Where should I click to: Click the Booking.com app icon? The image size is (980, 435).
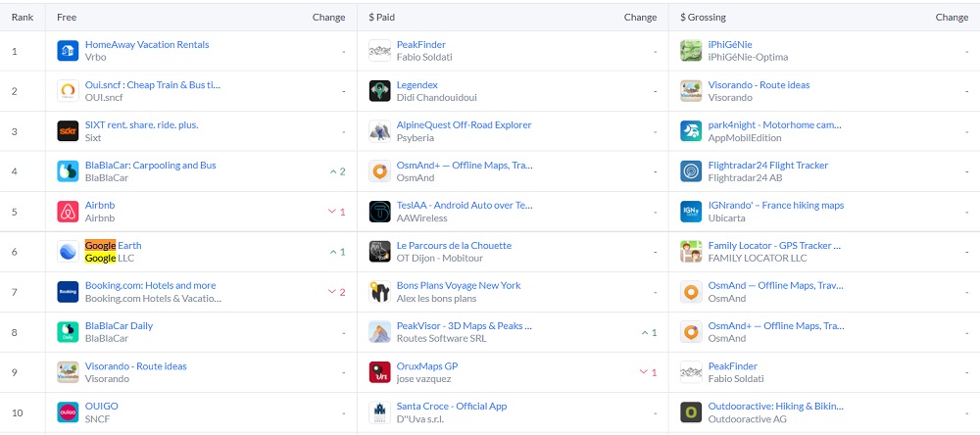pos(68,292)
